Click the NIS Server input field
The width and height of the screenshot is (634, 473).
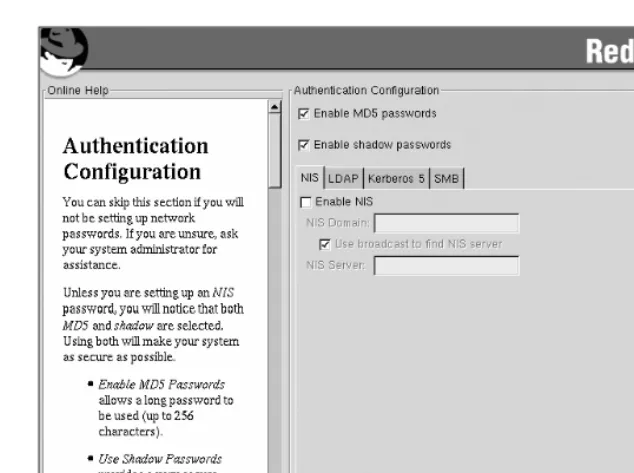(446, 266)
